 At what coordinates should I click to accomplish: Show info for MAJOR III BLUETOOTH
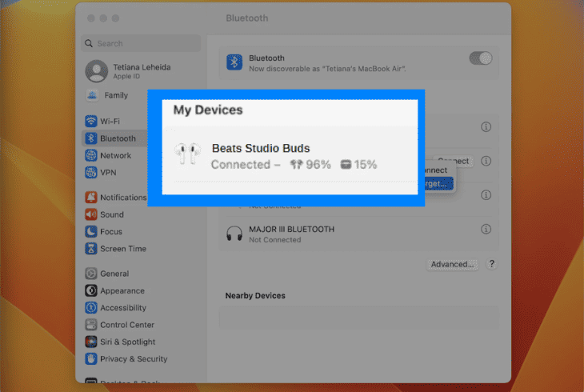click(x=486, y=229)
